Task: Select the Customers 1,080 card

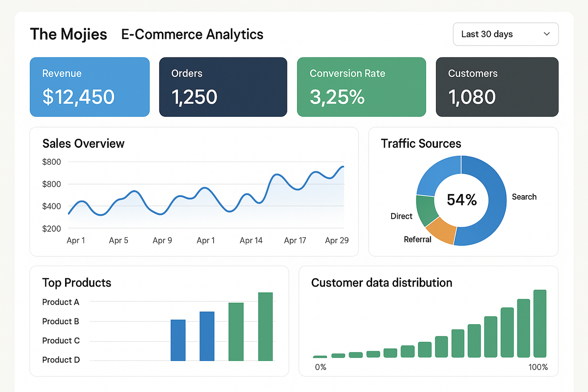Action: point(497,87)
